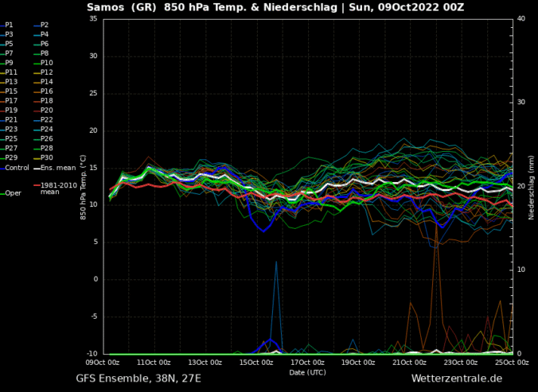The image size is (538, 392).
Task: Click the P29 legend entry
Action: 11,157
